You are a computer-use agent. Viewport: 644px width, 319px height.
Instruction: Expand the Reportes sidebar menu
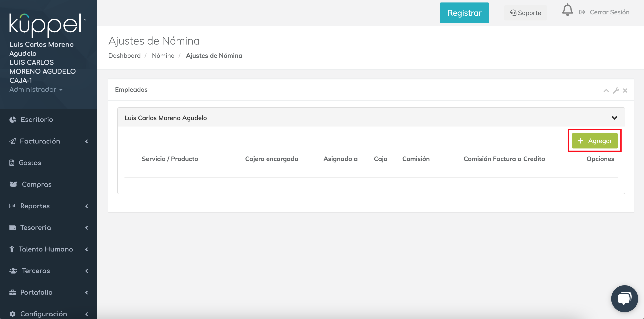tap(35, 206)
